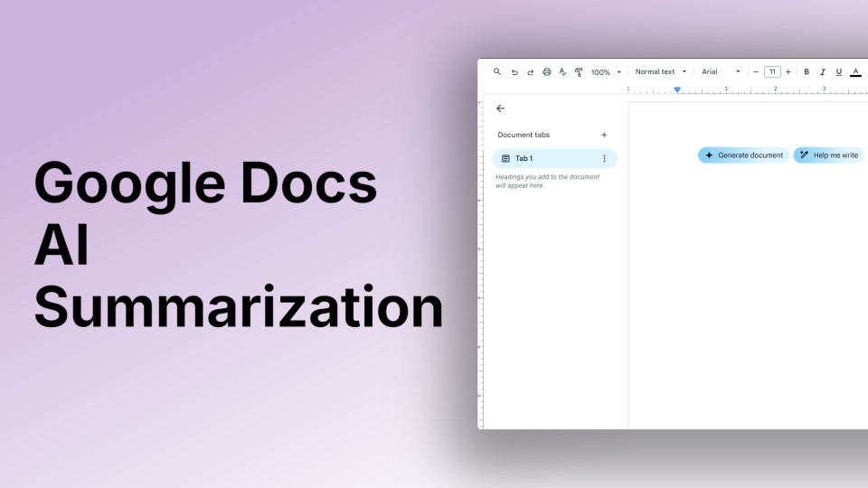Close the document tabs sidebar with back arrow

pyautogui.click(x=500, y=108)
